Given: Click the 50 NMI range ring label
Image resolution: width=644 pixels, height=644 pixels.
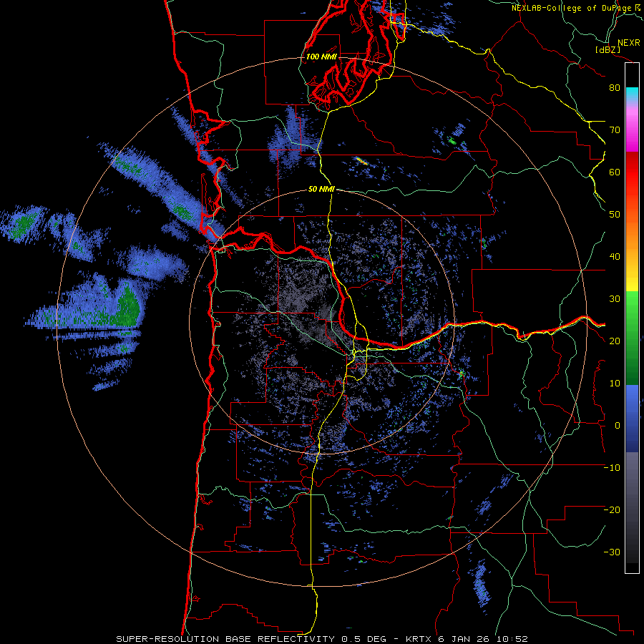Looking at the screenshot, I should [321, 190].
